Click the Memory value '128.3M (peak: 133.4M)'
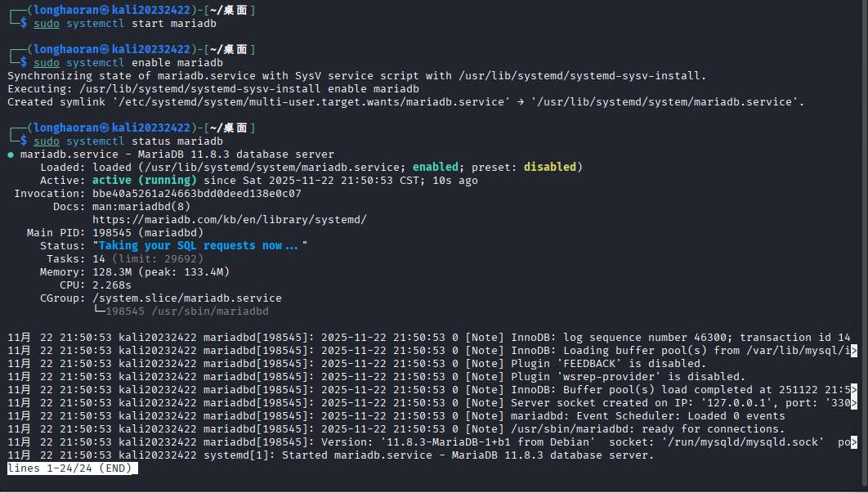868x493 pixels. coord(161,272)
